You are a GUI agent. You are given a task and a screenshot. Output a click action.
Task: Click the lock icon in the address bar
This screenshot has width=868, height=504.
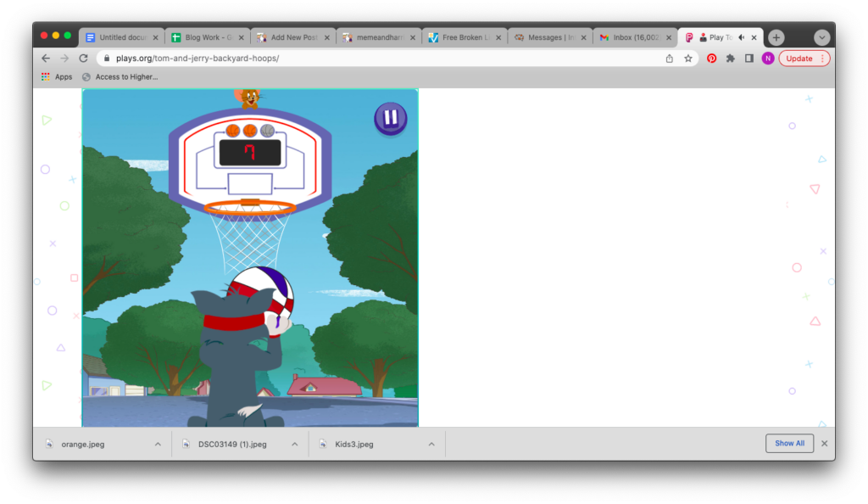(x=107, y=59)
